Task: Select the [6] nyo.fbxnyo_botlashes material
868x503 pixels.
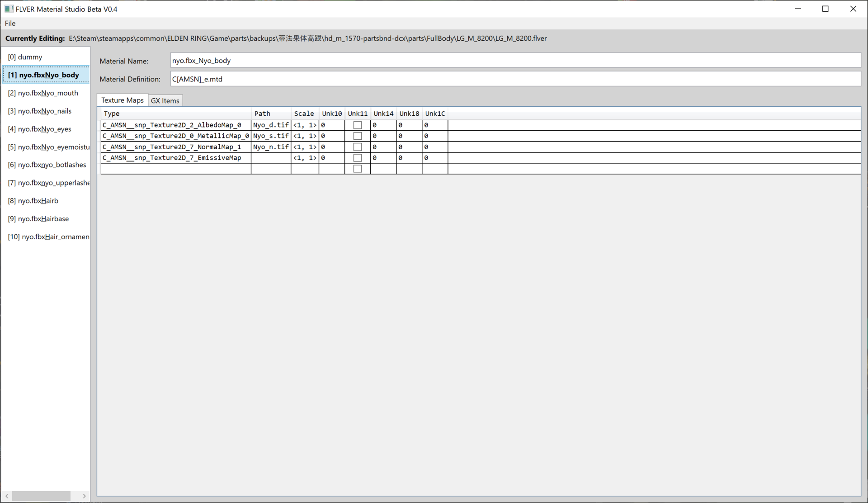Action: (46, 165)
